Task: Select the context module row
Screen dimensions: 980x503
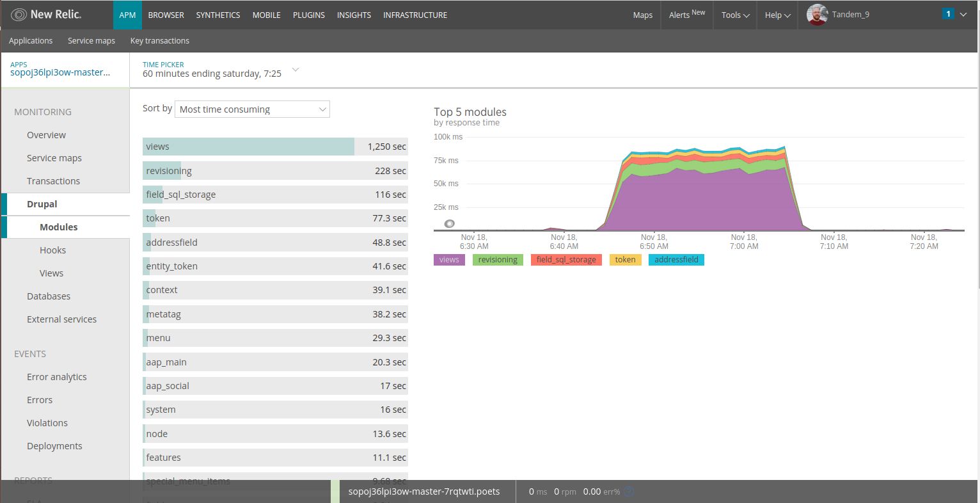Action: 275,290
